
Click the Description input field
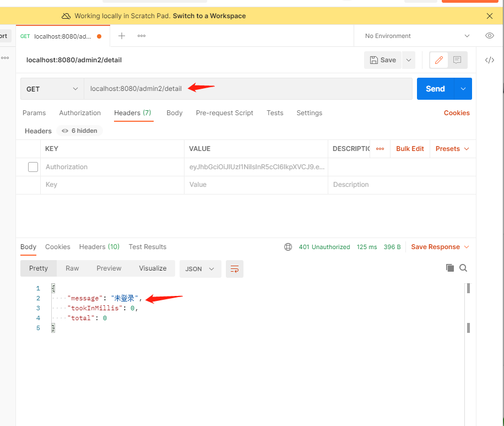[402, 185]
